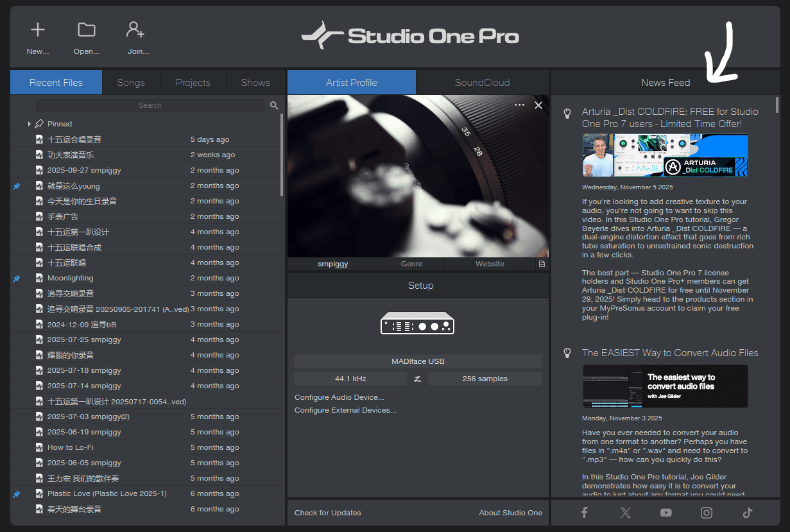Click the New song plus icon

click(38, 30)
